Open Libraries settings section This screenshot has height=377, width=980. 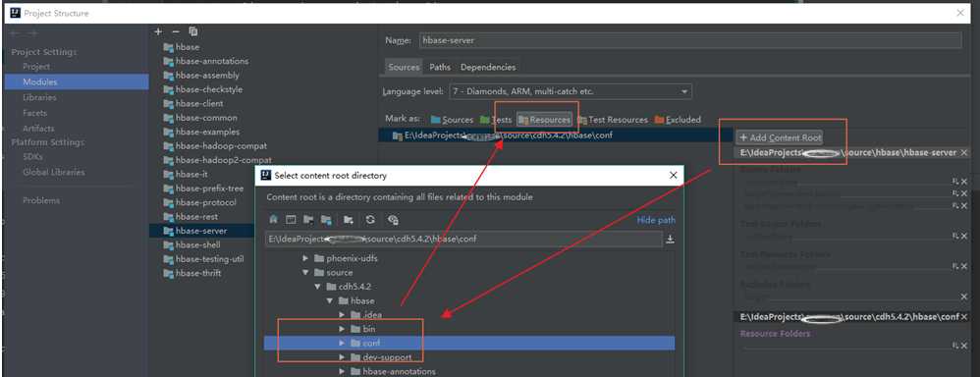coord(39,97)
